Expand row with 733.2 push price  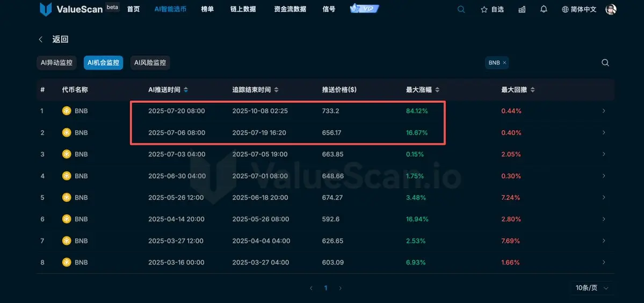click(x=604, y=110)
